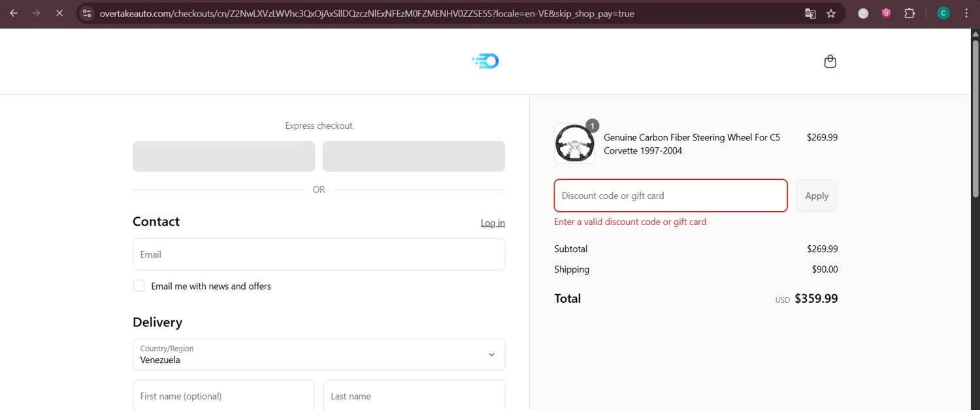Expand the Country/Region dropdown
The width and height of the screenshot is (980, 410).
(x=319, y=354)
